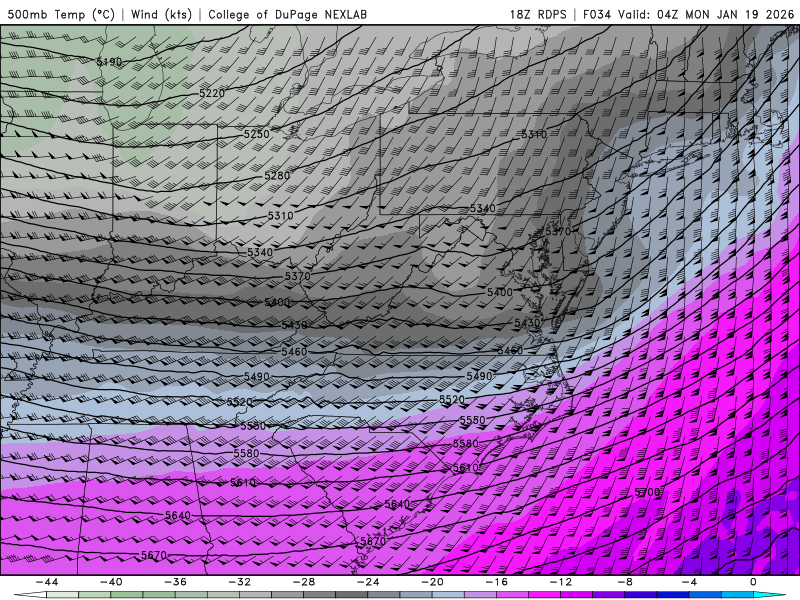Click the "18Z RDPS" model label
The width and height of the screenshot is (800, 600).
coord(538,14)
